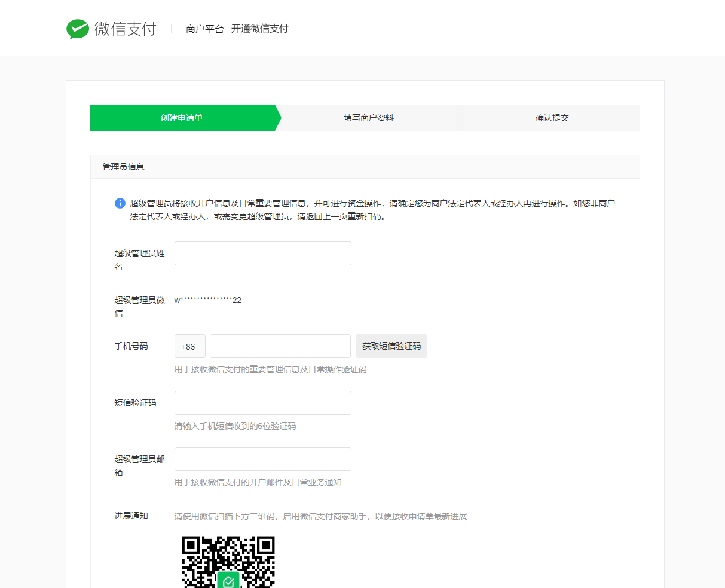Focus the 超级管理员邮箱 input field
This screenshot has width=725, height=588.
(x=263, y=459)
